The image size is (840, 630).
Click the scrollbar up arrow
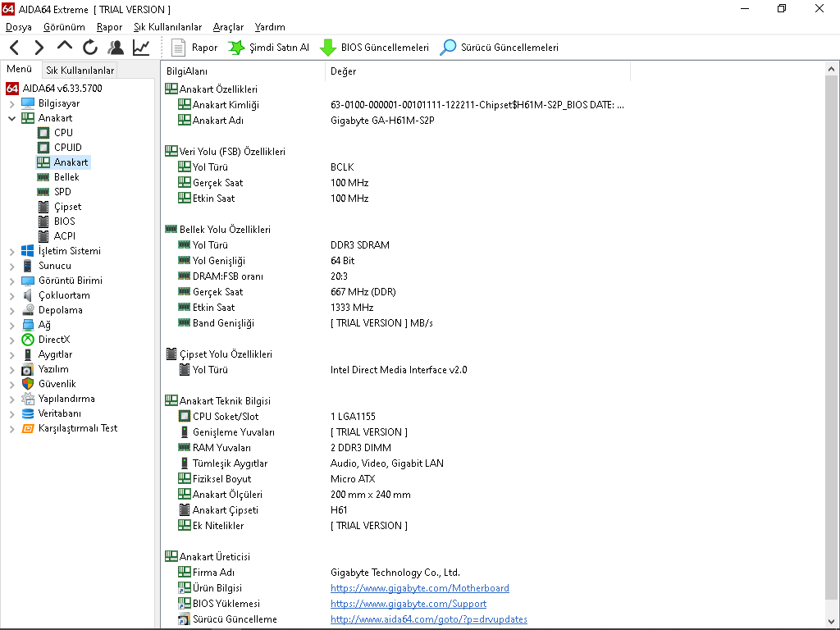point(831,69)
